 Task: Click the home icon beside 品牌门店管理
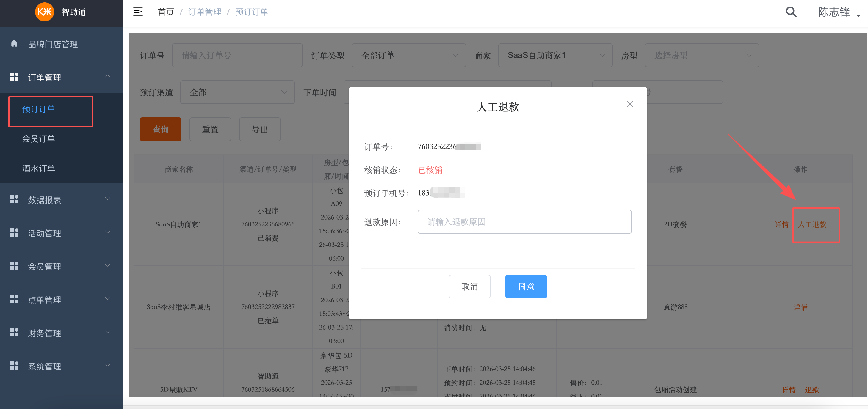click(14, 43)
